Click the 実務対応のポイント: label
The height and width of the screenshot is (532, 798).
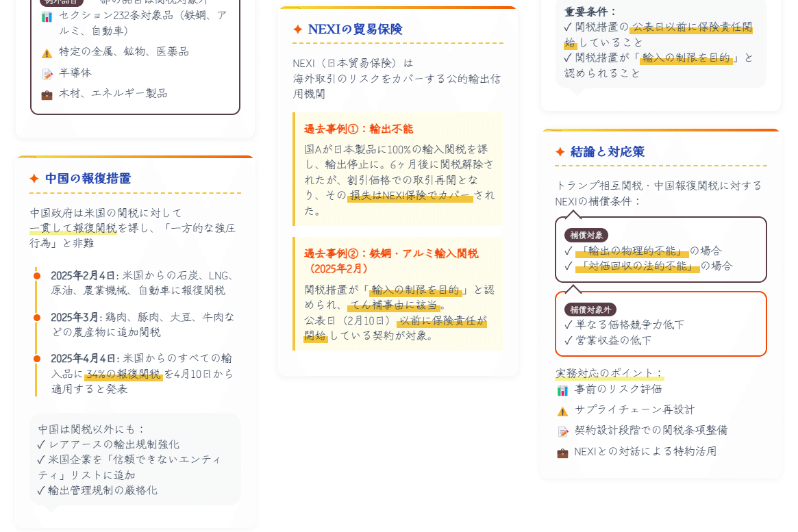pos(610,373)
